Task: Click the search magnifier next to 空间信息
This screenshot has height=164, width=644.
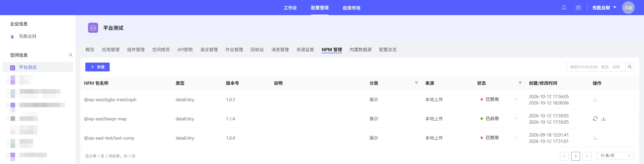Action: (71, 55)
